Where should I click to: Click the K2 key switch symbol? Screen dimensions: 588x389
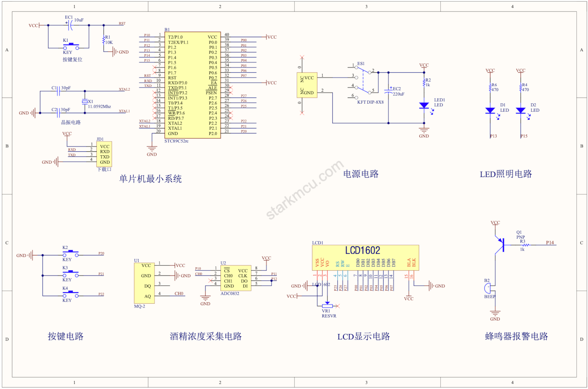tap(71, 254)
